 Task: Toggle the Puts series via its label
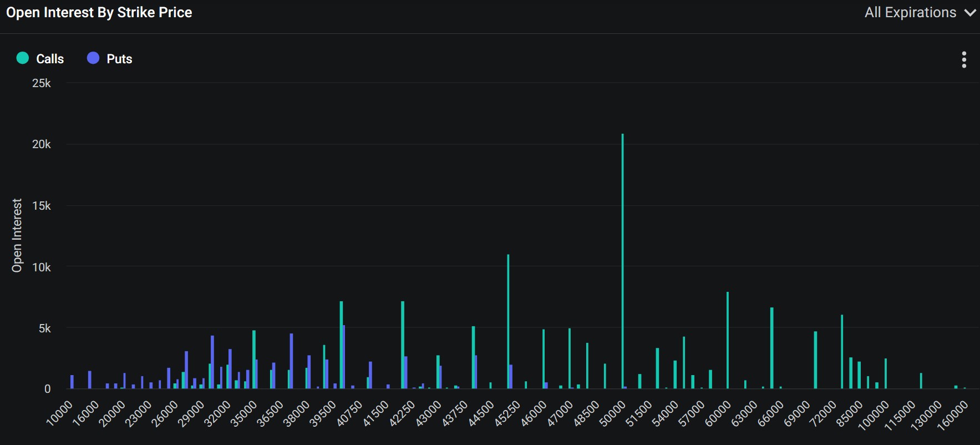tap(119, 59)
